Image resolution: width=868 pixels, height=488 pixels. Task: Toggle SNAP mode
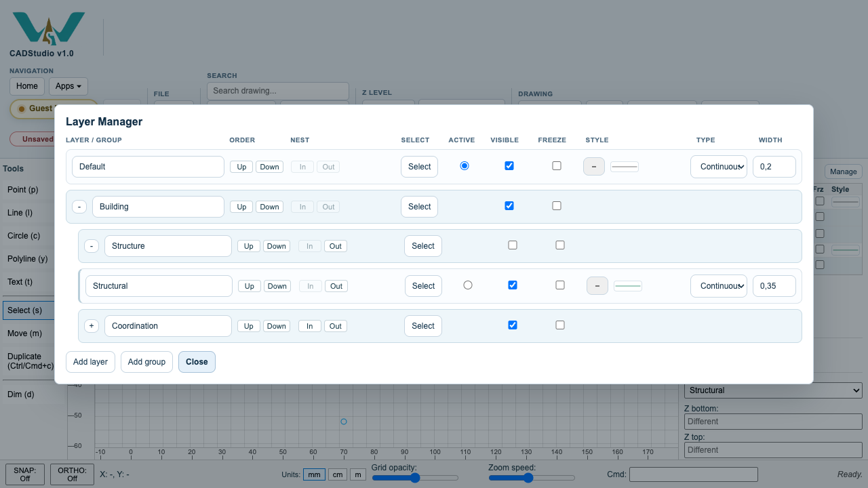pos(25,474)
